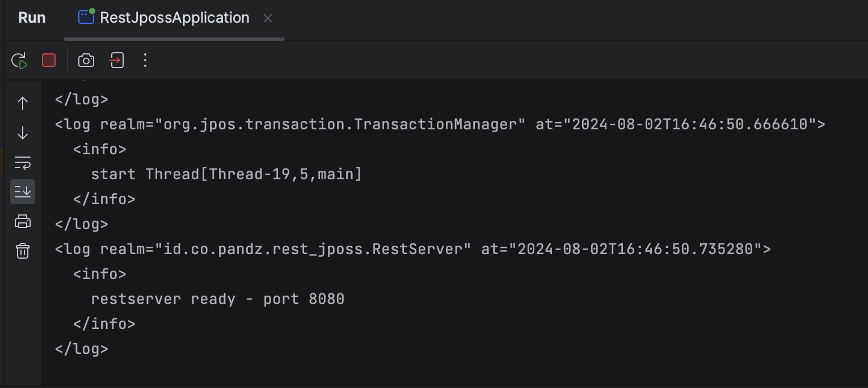The width and height of the screenshot is (868, 388).
Task: Rerun the RestJpossApplication configuration
Action: [19, 61]
